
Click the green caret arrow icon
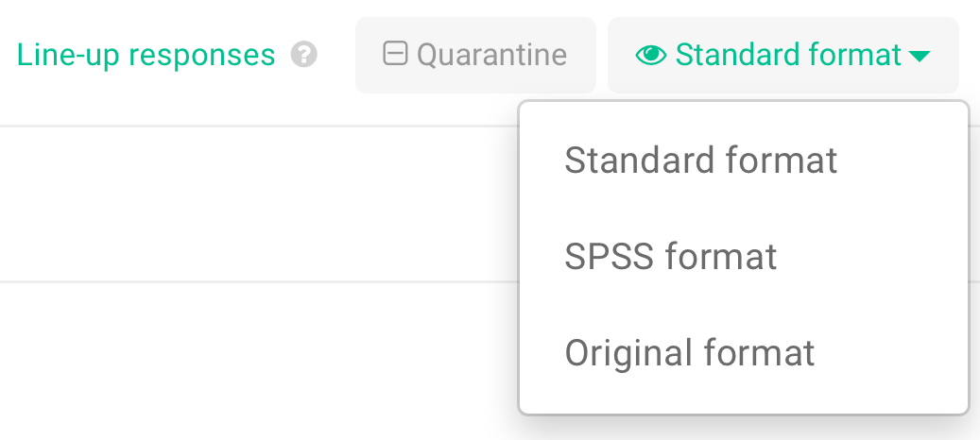919,57
